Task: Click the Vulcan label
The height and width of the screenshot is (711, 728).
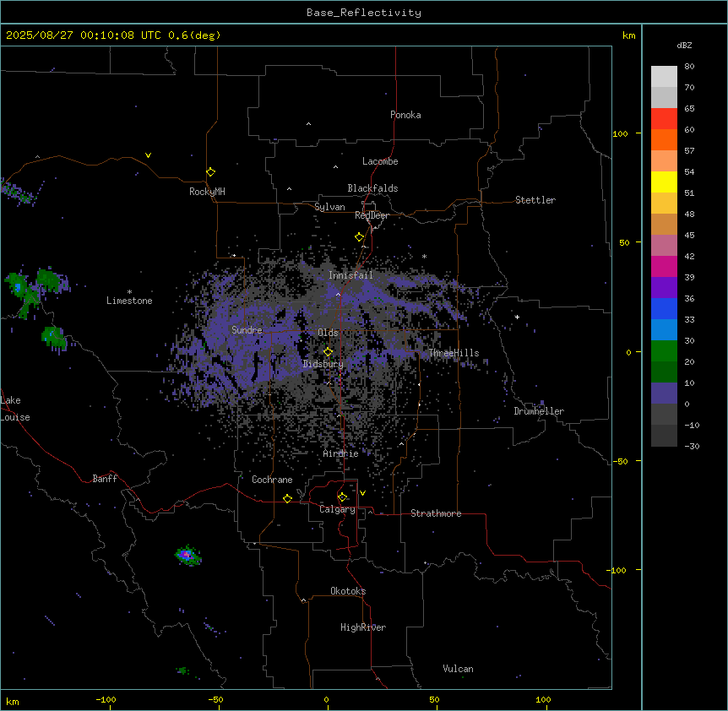Action: coord(459,669)
